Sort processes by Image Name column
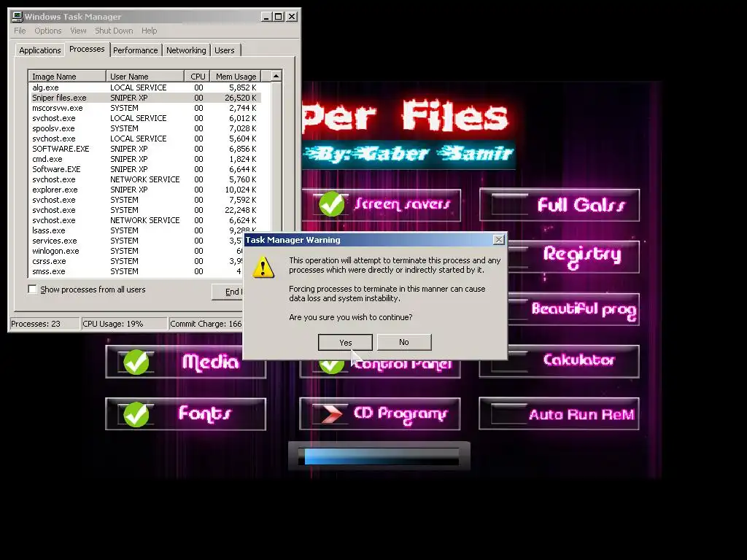 click(67, 76)
